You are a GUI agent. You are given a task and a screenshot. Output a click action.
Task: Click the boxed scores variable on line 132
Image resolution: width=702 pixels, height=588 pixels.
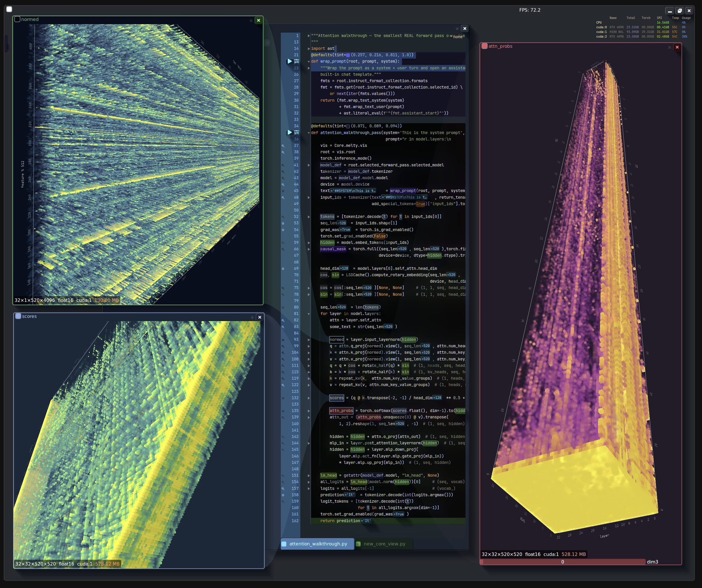[x=337, y=398]
